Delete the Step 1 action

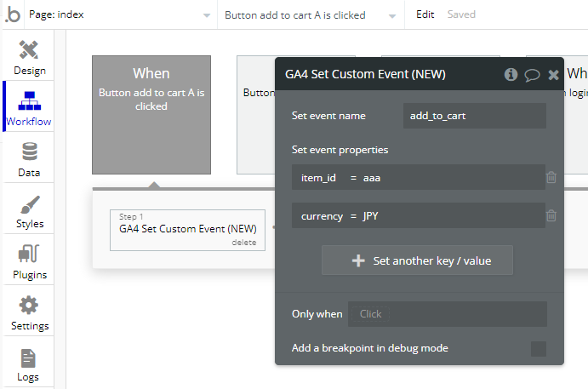[x=243, y=243]
